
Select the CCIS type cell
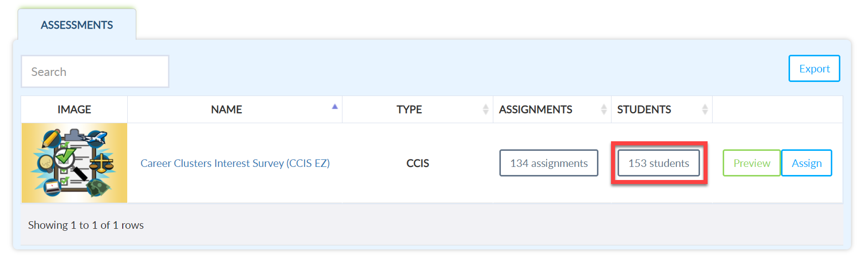point(417,163)
